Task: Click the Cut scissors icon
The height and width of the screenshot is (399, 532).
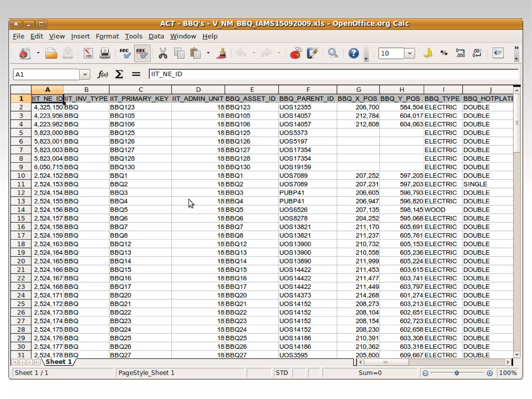Action: (163, 53)
